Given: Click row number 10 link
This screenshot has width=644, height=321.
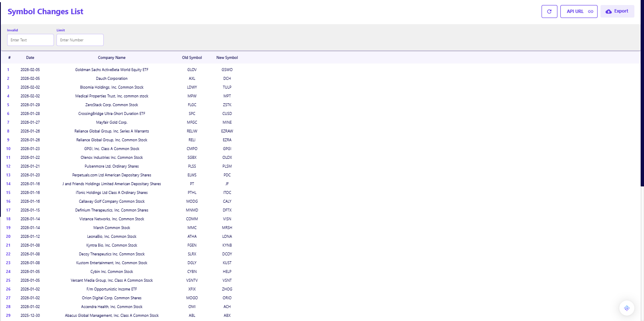Looking at the screenshot, I should click(8, 149).
